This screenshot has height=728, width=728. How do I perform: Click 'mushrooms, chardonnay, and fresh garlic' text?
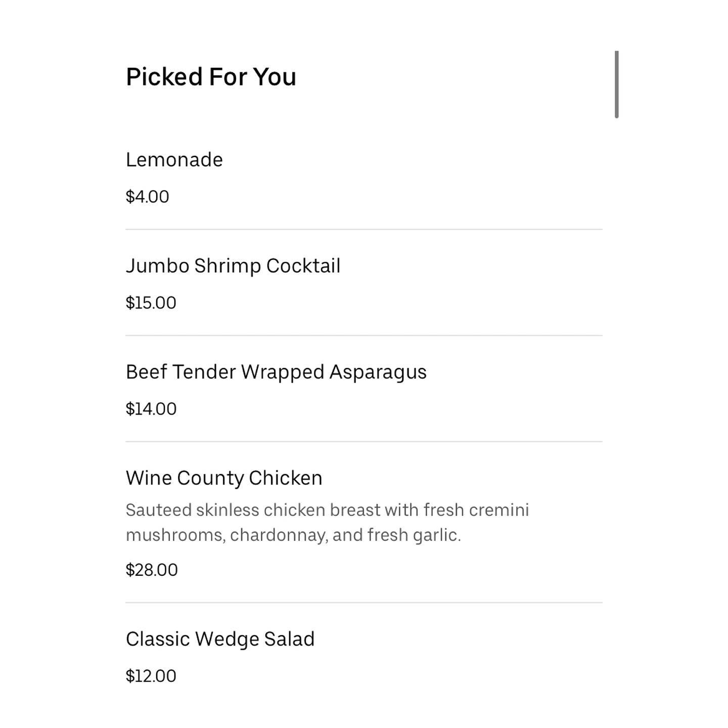tap(293, 535)
